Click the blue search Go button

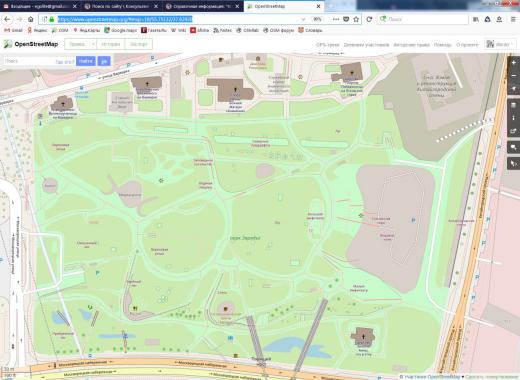tap(86, 61)
